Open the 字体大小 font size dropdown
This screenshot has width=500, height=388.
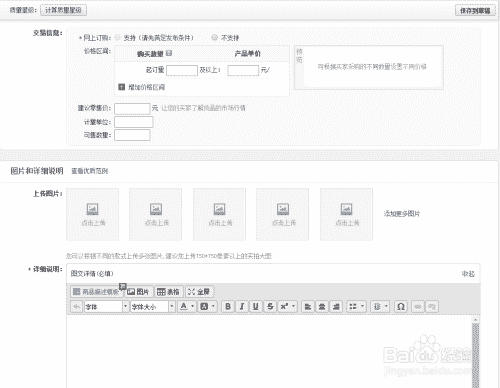click(152, 306)
